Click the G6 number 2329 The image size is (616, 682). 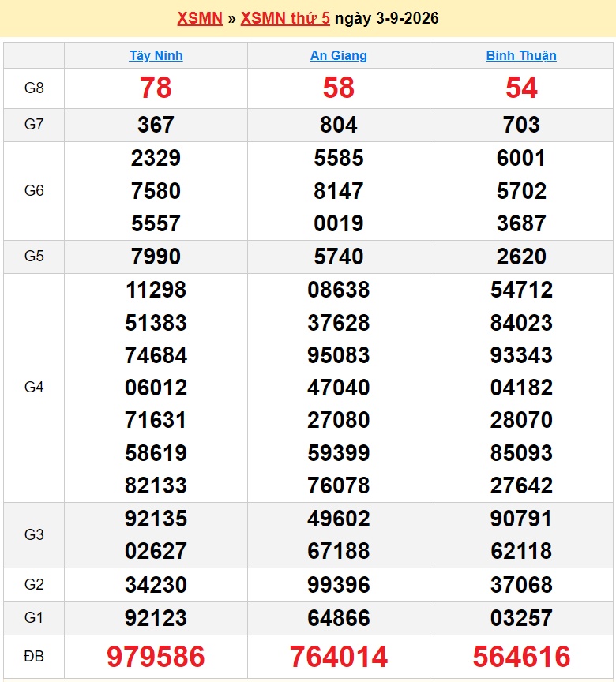tap(156, 158)
